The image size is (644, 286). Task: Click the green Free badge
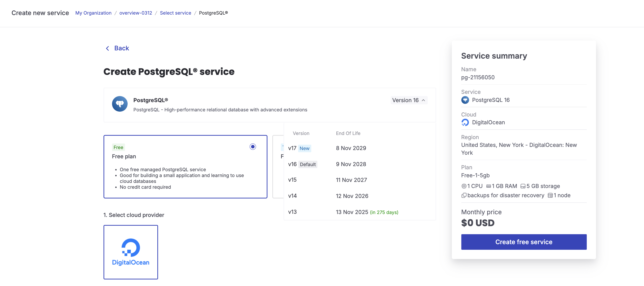click(x=118, y=147)
